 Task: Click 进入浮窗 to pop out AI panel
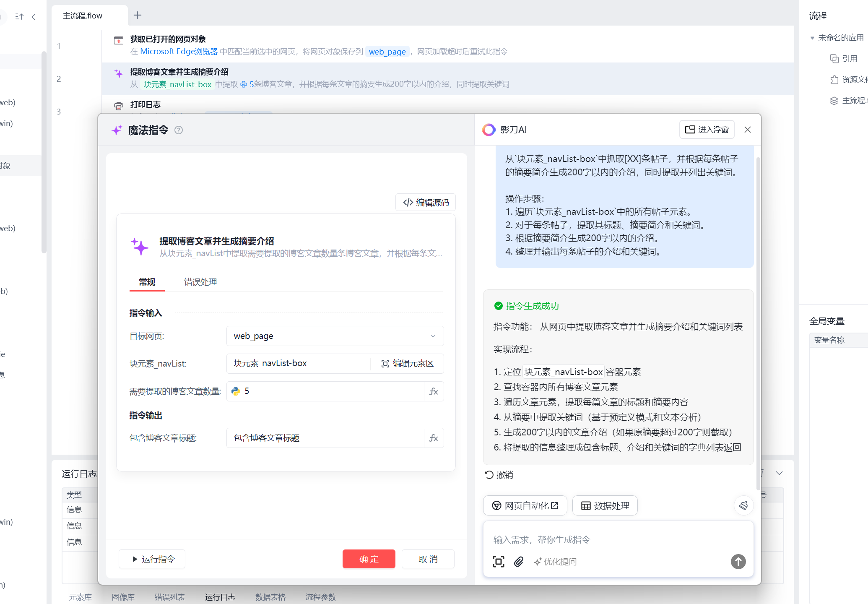coord(707,130)
